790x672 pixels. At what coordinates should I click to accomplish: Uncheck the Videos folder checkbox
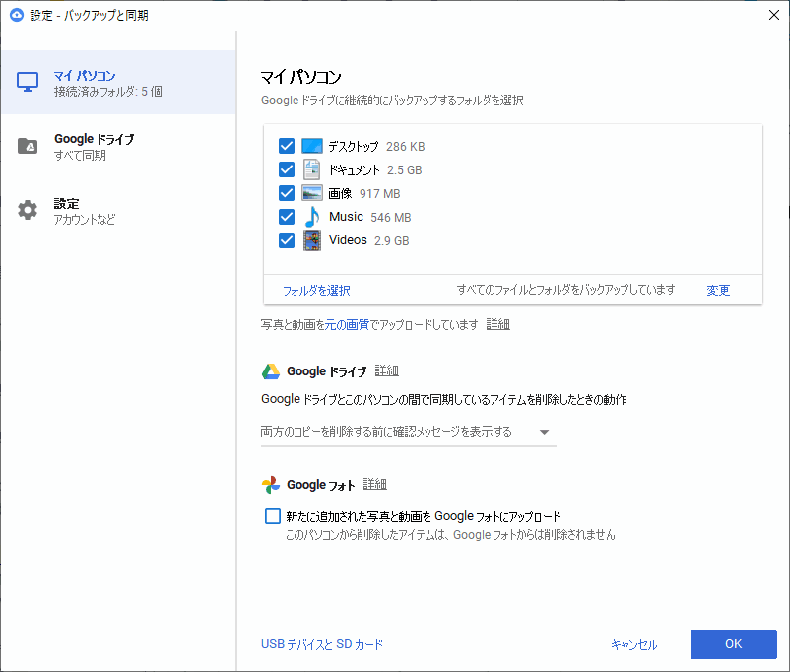coord(287,240)
